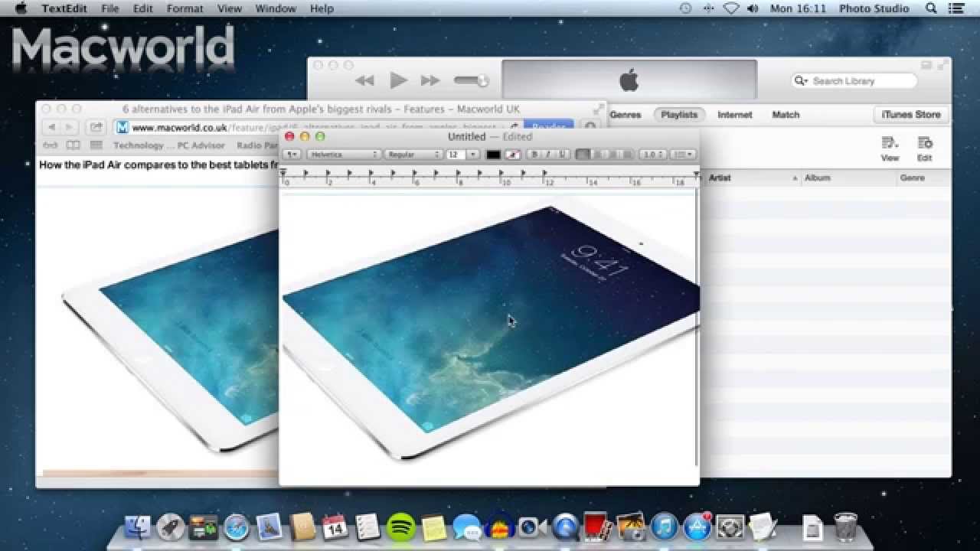980x551 pixels.
Task: Open the TextEdit menu
Action: 64,8
